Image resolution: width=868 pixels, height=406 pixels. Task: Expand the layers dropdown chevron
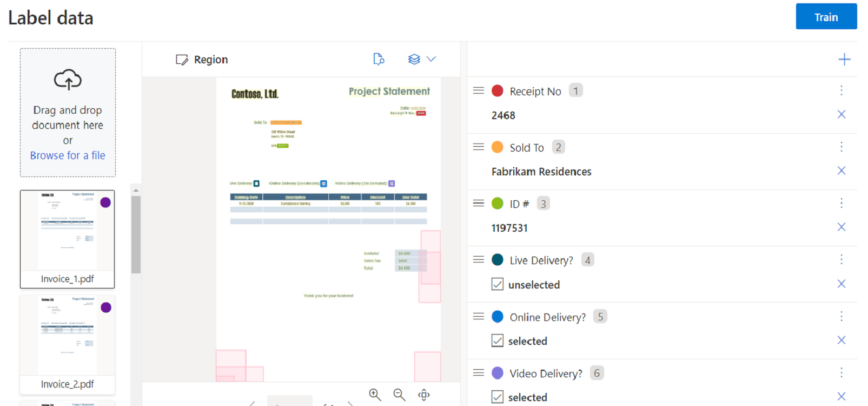pyautogui.click(x=431, y=59)
